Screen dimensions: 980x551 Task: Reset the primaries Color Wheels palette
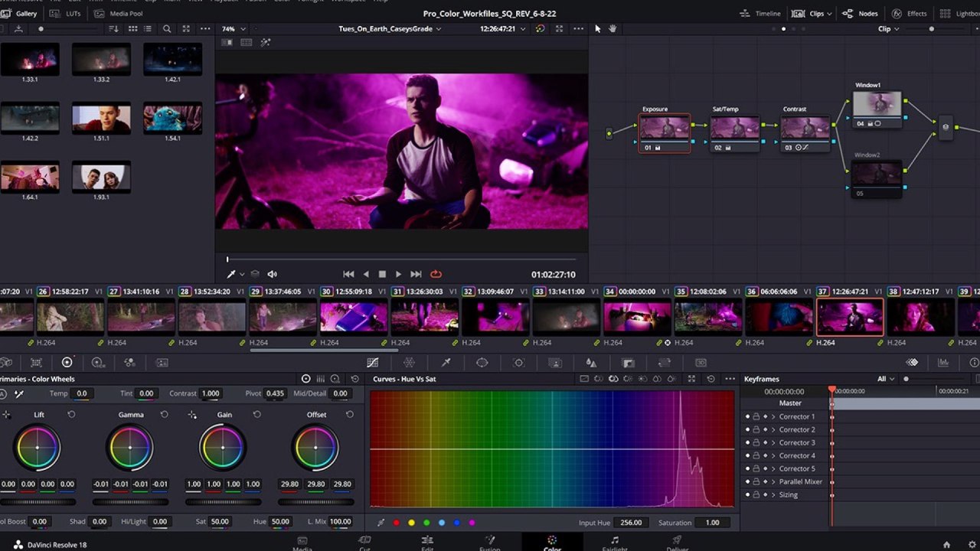pos(354,379)
